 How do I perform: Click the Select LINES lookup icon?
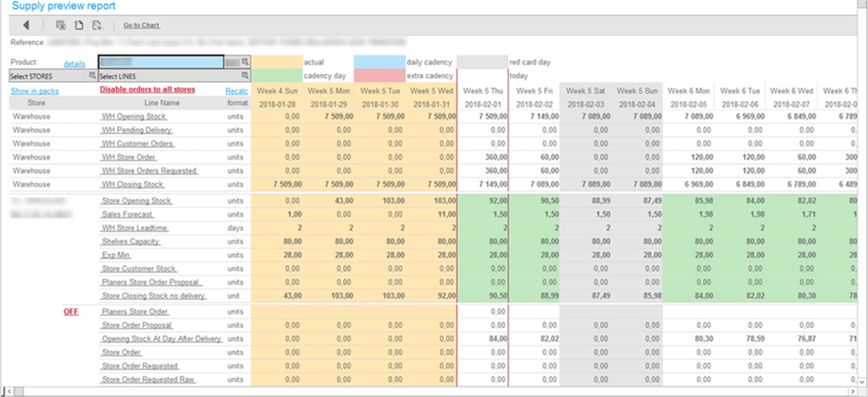pos(245,76)
